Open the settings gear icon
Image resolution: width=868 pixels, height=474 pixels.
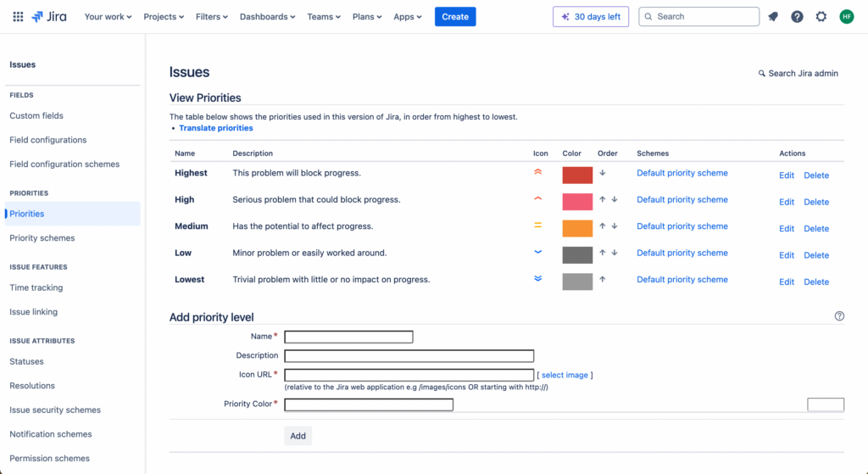[x=821, y=17]
